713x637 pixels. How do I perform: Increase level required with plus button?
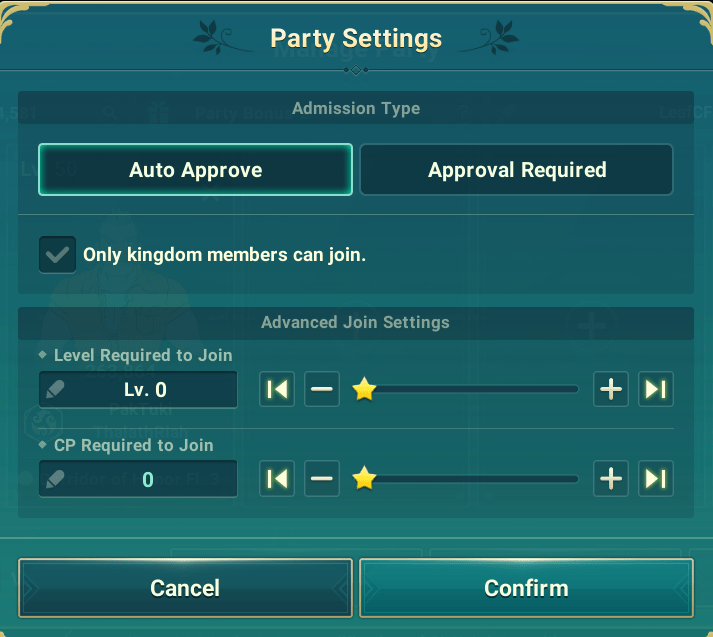coord(611,389)
